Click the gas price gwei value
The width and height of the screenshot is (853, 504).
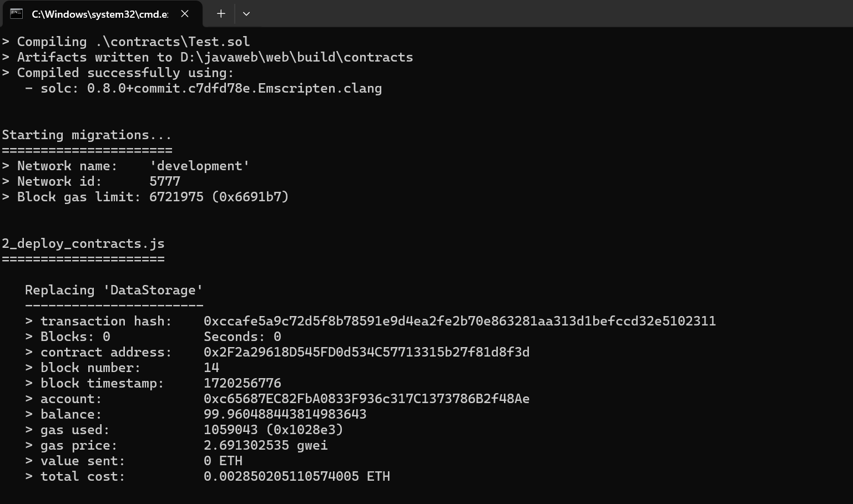pos(266,445)
